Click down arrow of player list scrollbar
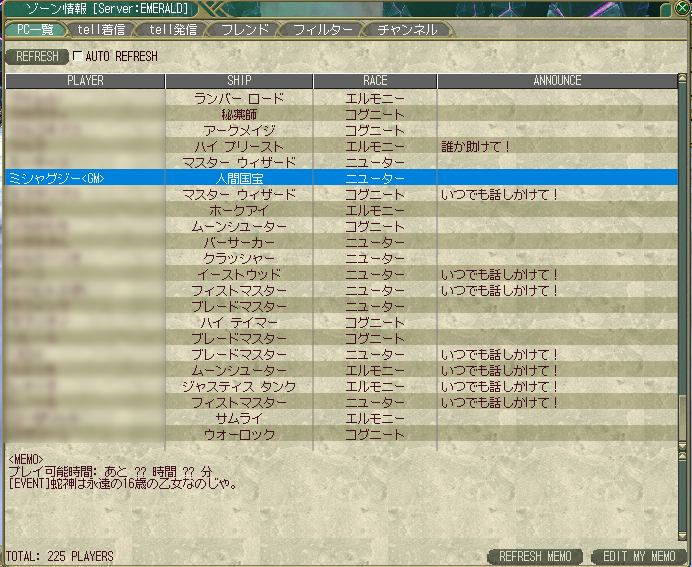This screenshot has height=567, width=692. click(x=683, y=446)
